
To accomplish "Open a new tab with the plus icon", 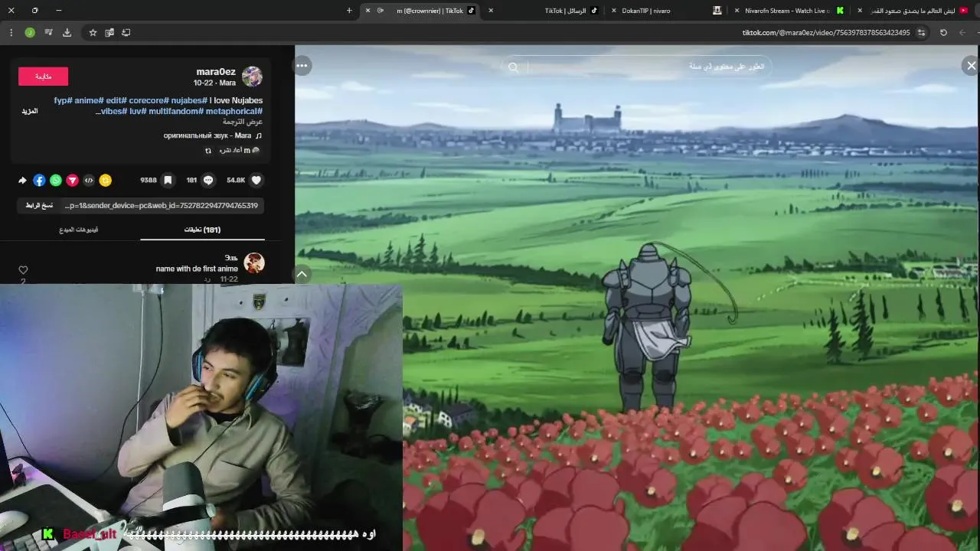I will (349, 11).
